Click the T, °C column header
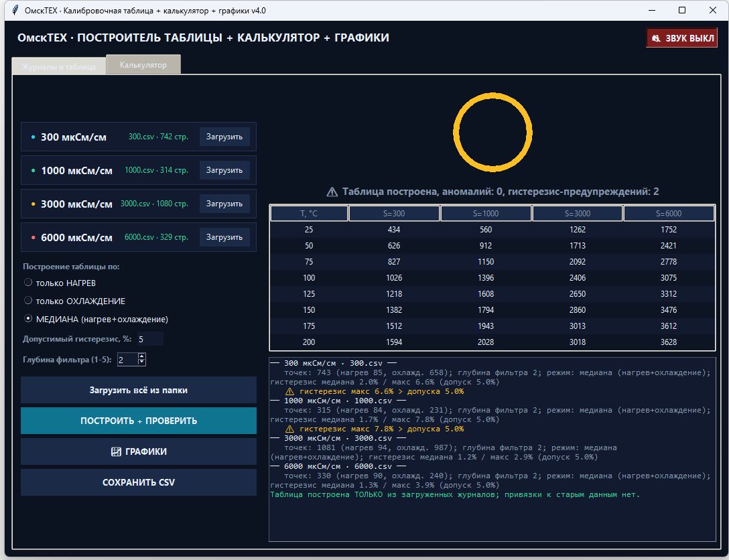This screenshot has height=560, width=729. [309, 213]
